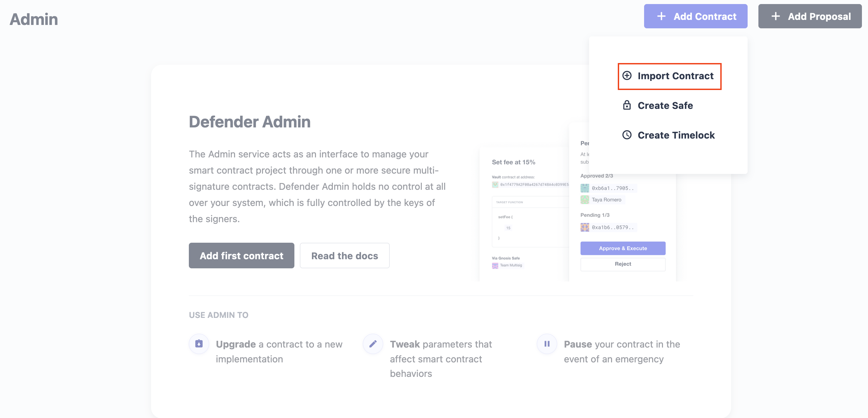The width and height of the screenshot is (868, 418).
Task: Click the TARGET FUNCTION label
Action: point(510,202)
